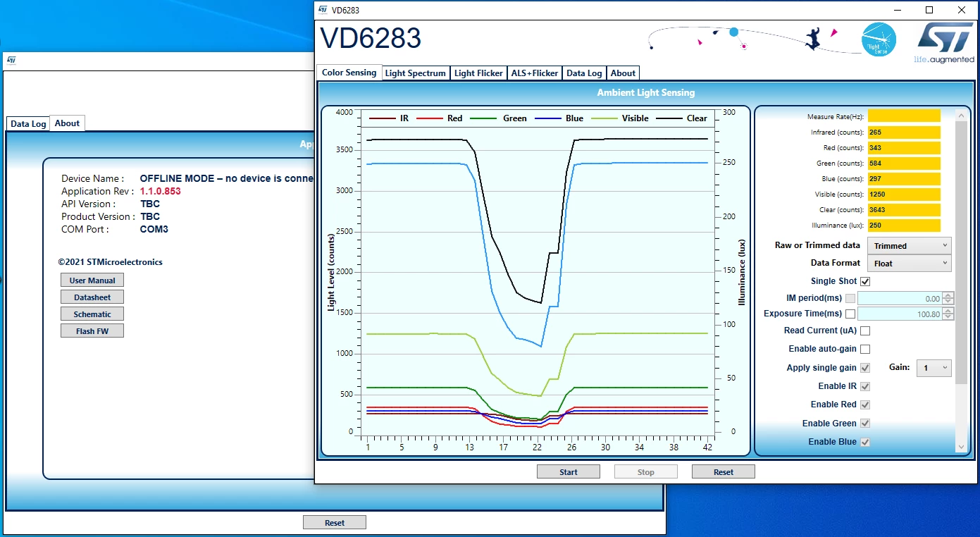Click the Illuminance lux value 250

904,226
